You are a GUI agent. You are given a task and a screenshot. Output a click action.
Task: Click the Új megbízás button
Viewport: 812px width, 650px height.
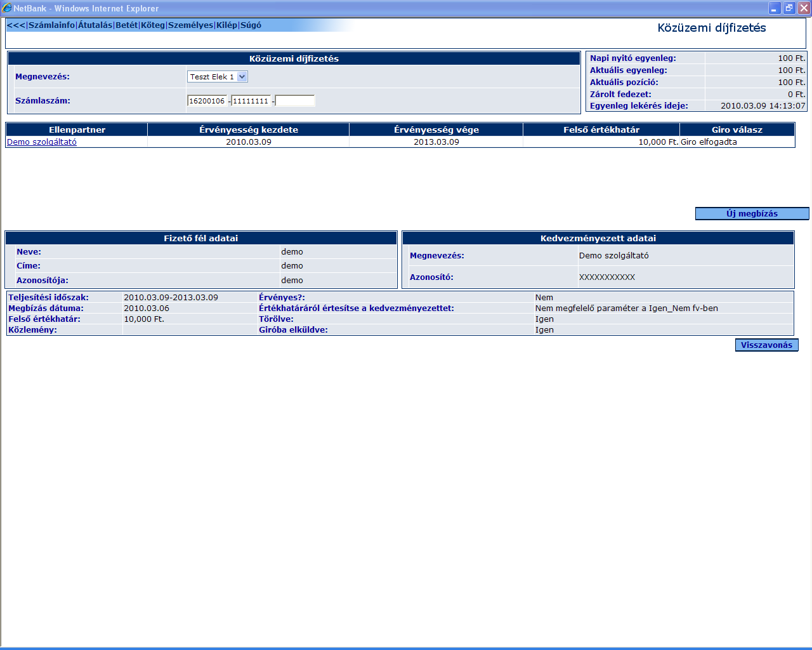[752, 214]
